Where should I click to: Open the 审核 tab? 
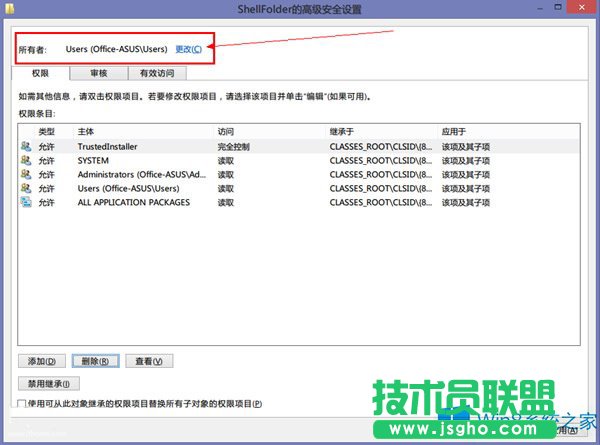[98, 73]
